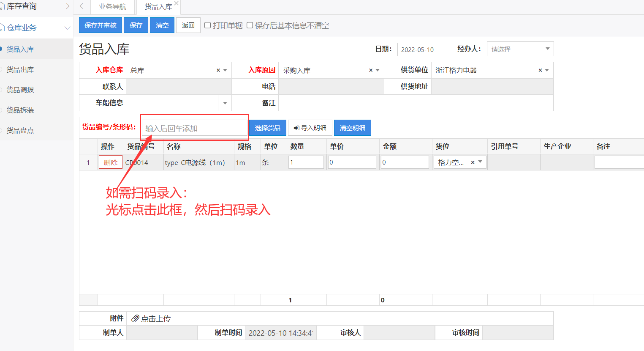Screen dimensions: 644x351
Task: Click the 库存查询 sidebar icon
Action: click(x=3, y=7)
